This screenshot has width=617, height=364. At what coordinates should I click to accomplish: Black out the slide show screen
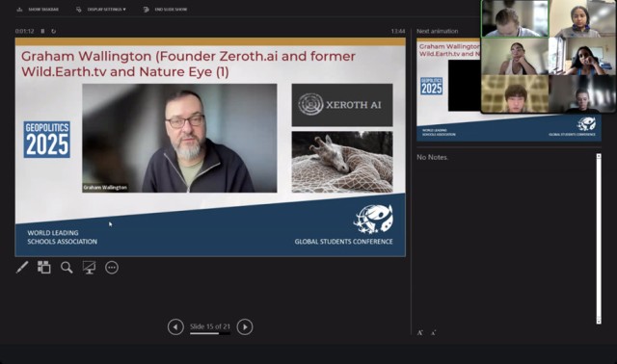[x=89, y=268]
